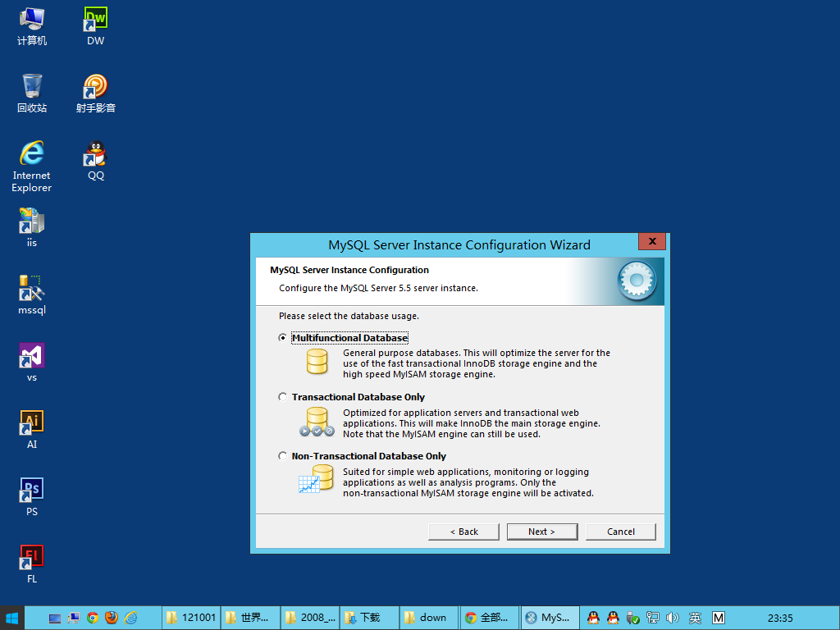Viewport: 840px width, 630px height.
Task: Click the network status tray icon
Action: (652, 618)
